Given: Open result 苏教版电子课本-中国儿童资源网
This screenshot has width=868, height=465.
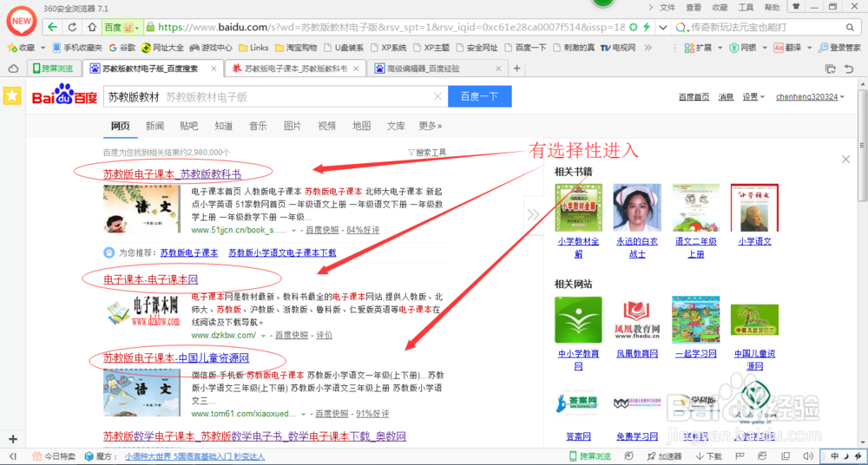Looking at the screenshot, I should click(x=176, y=358).
